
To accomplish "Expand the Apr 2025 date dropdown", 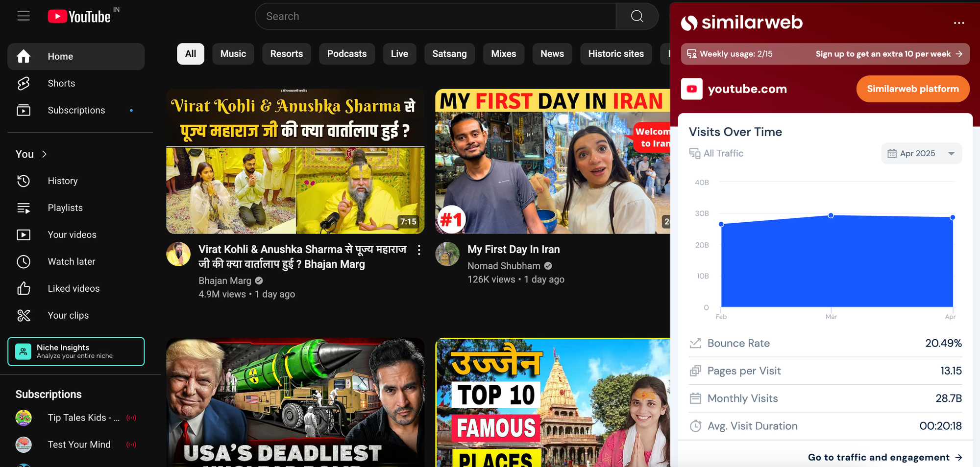I will [921, 154].
